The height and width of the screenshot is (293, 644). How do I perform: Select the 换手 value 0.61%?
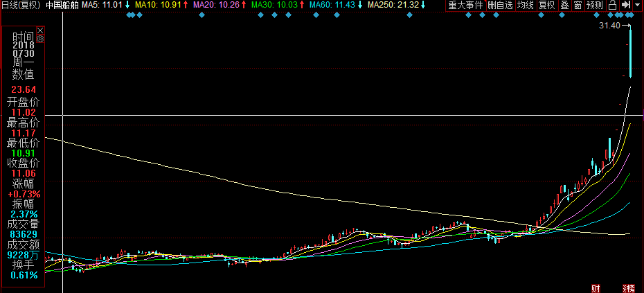(24, 275)
